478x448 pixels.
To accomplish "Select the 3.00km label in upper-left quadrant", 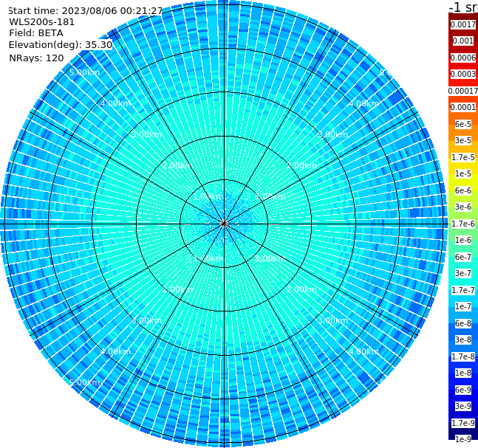I will point(146,134).
